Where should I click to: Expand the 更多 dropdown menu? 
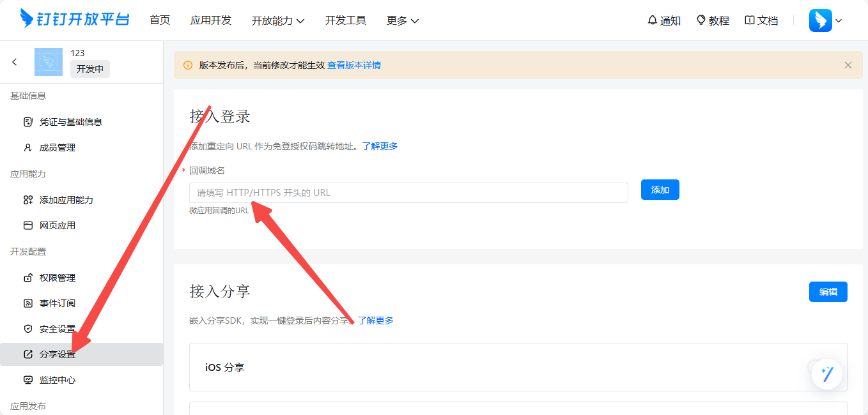[403, 20]
